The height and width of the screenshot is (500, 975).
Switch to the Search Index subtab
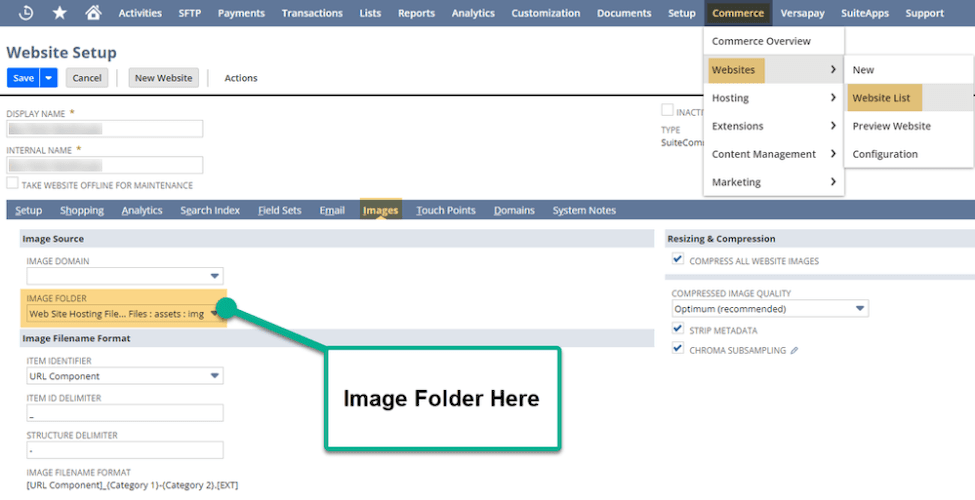pyautogui.click(x=210, y=210)
